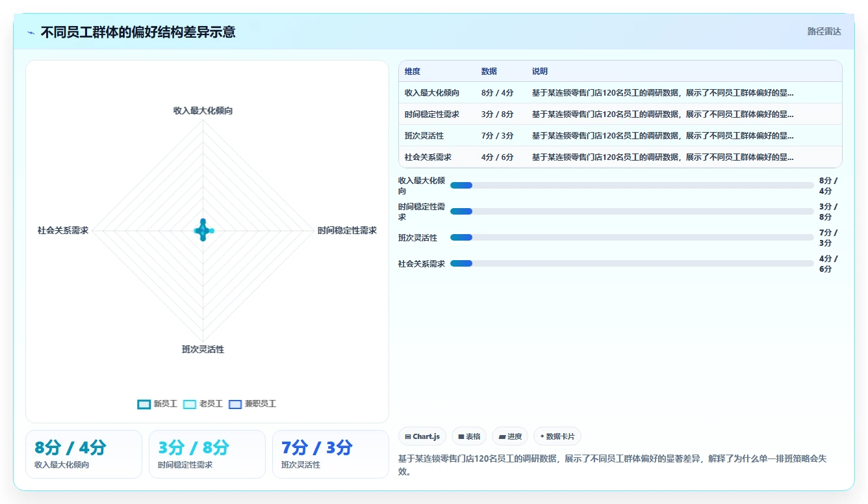
Task: Toggle the 新员工 legend series
Action: [157, 404]
